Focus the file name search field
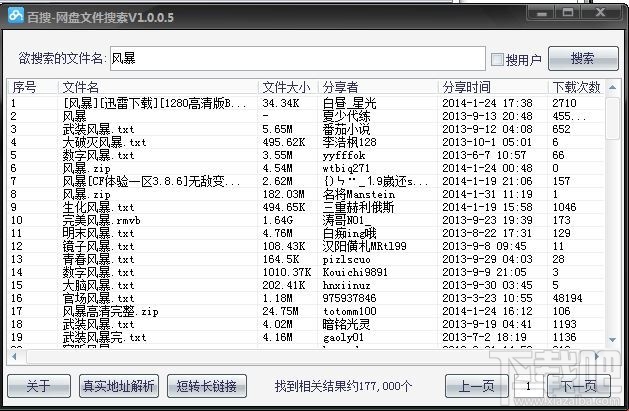The width and height of the screenshot is (629, 411). tap(298, 59)
